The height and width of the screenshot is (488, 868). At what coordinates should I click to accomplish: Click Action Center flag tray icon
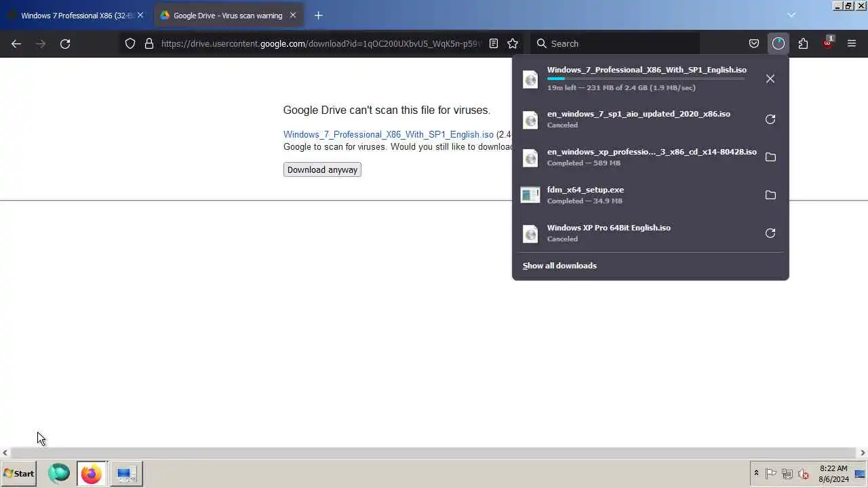tap(771, 474)
